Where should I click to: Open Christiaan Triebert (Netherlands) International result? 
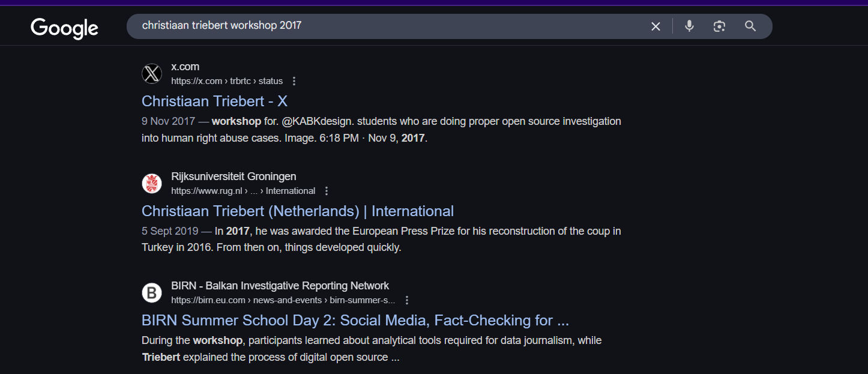pyautogui.click(x=298, y=211)
